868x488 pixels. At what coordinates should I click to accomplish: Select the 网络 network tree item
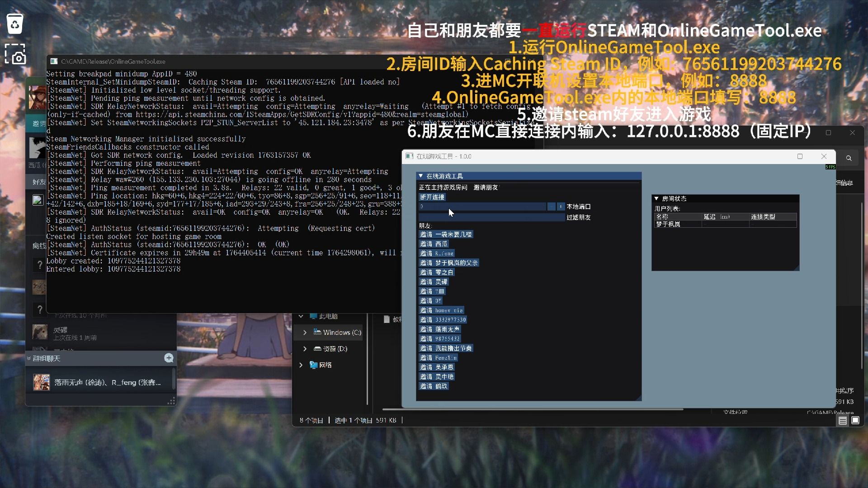pos(325,365)
